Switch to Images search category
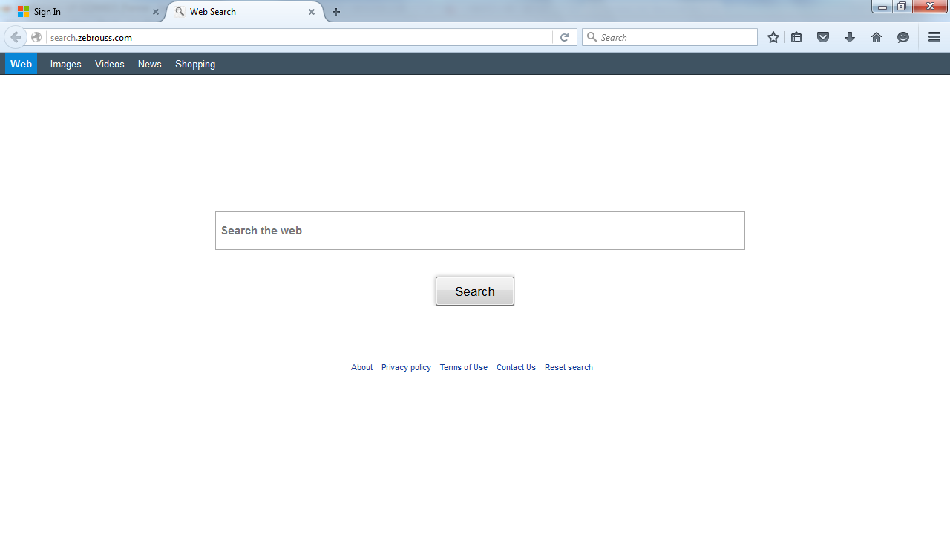Viewport: 950px width, 560px height. pos(66,64)
